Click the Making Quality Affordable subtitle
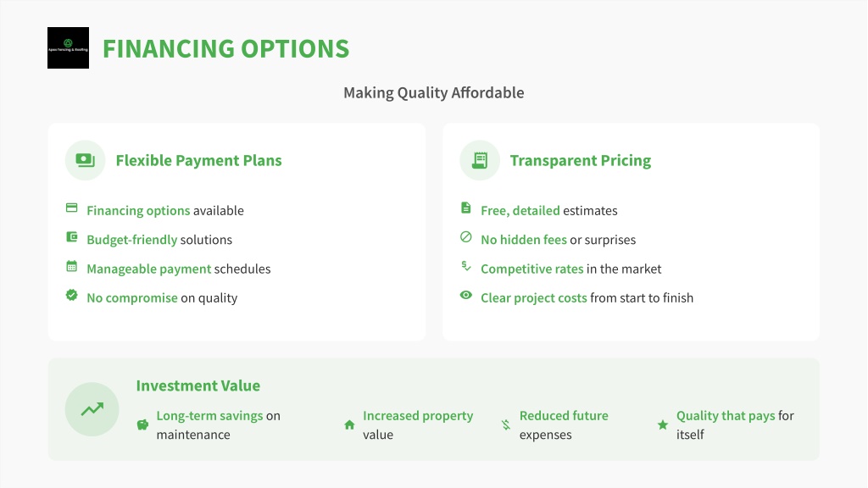The width and height of the screenshot is (868, 488). [x=433, y=92]
